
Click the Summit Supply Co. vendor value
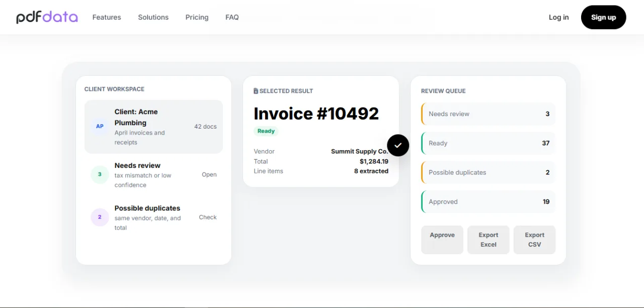[x=360, y=151]
